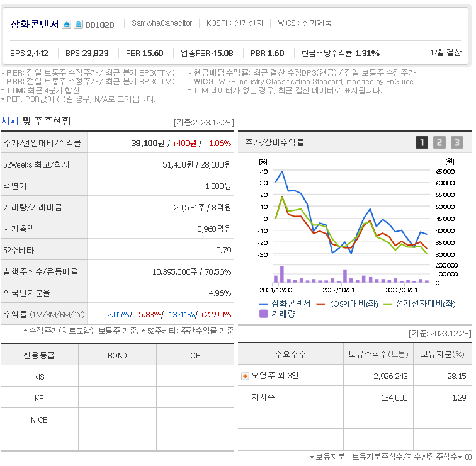The image size is (476, 466).
Task: Open the company homepage icon beside 삼화콘덴서
Action: pyautogui.click(x=67, y=25)
